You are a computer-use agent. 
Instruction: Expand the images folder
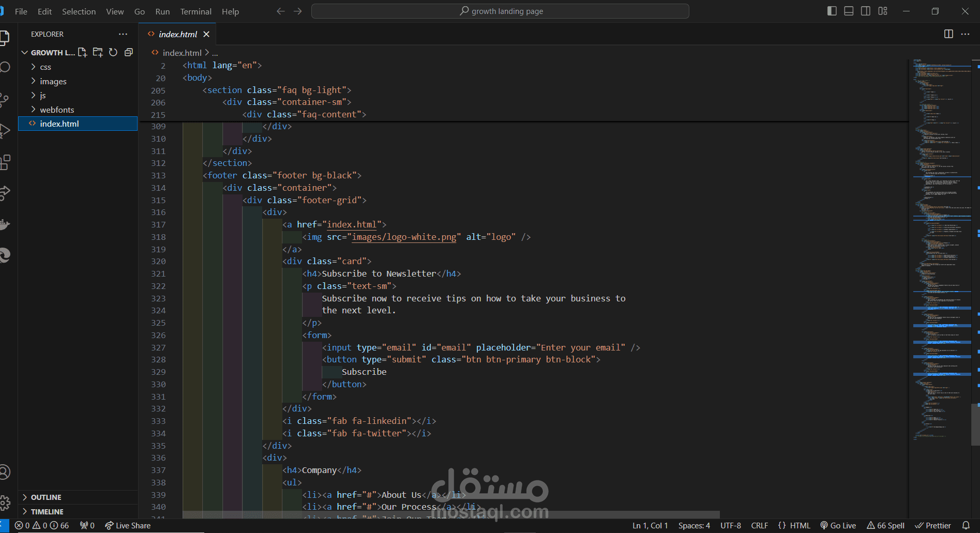(78, 81)
